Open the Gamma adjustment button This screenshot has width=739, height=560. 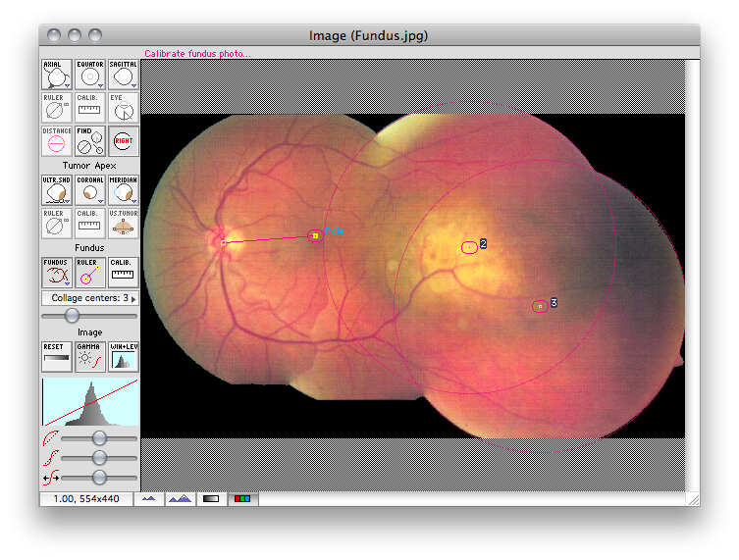(89, 357)
